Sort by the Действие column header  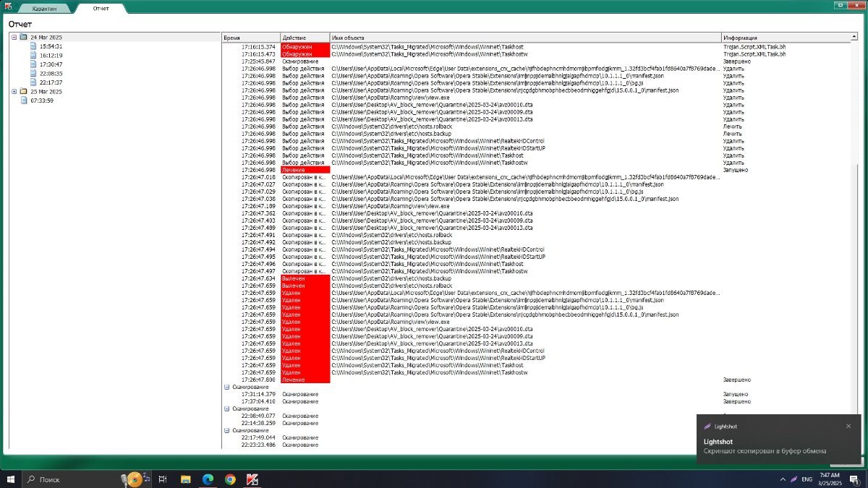(x=305, y=38)
